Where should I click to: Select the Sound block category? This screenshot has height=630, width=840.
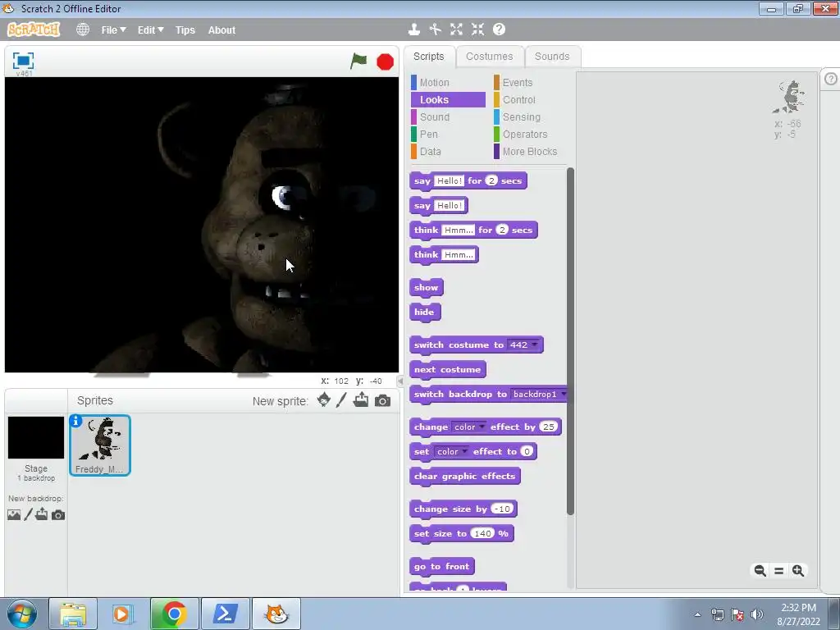448,116
